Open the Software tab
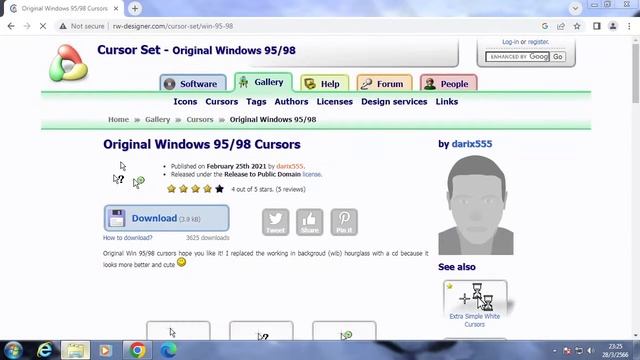 pos(193,84)
